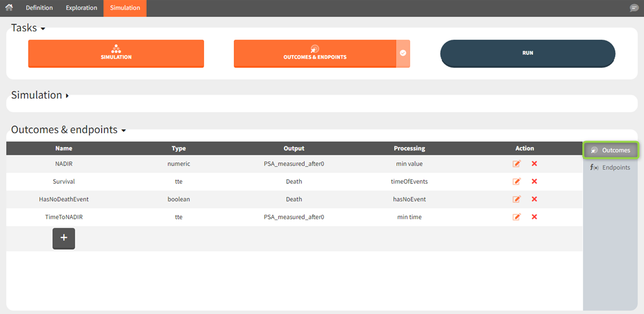This screenshot has width=644, height=314.
Task: Collapse the Tasks section
Action: (43, 29)
